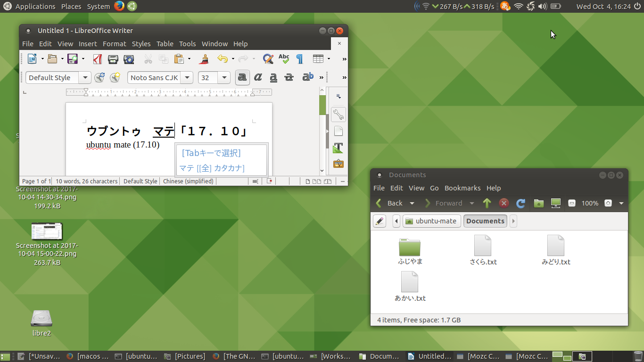Click the Back button in Documents
Viewport: 644px width, 362px height.
coord(390,203)
